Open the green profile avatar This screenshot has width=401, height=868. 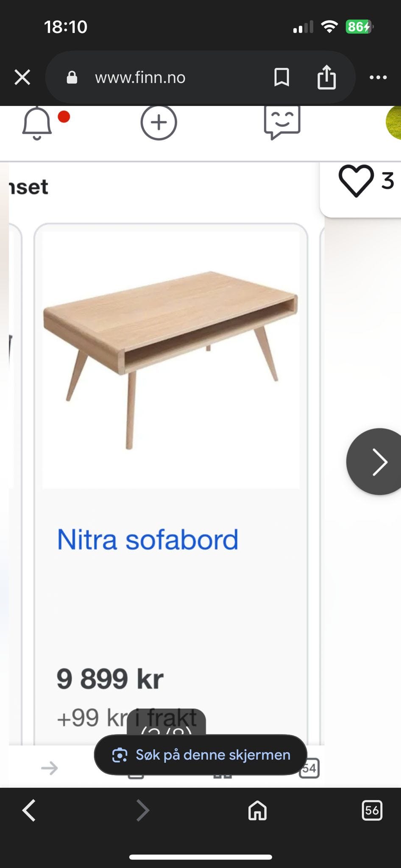click(x=394, y=122)
